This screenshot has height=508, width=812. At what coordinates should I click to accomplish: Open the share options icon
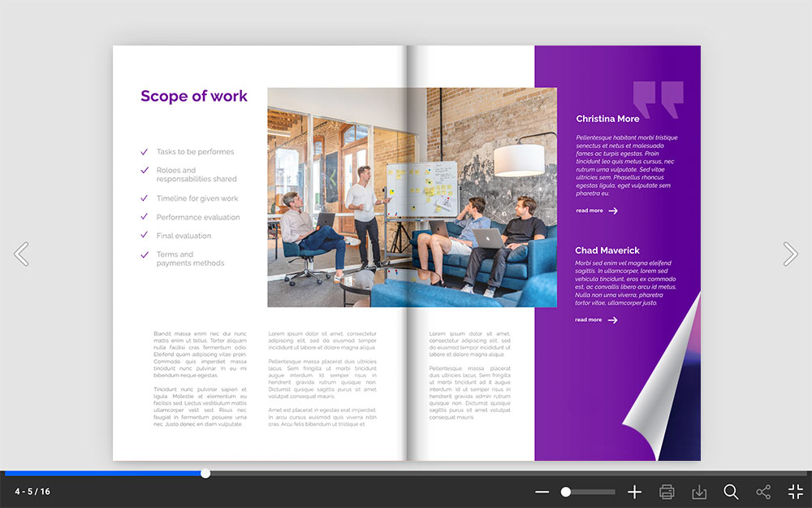pos(763,492)
